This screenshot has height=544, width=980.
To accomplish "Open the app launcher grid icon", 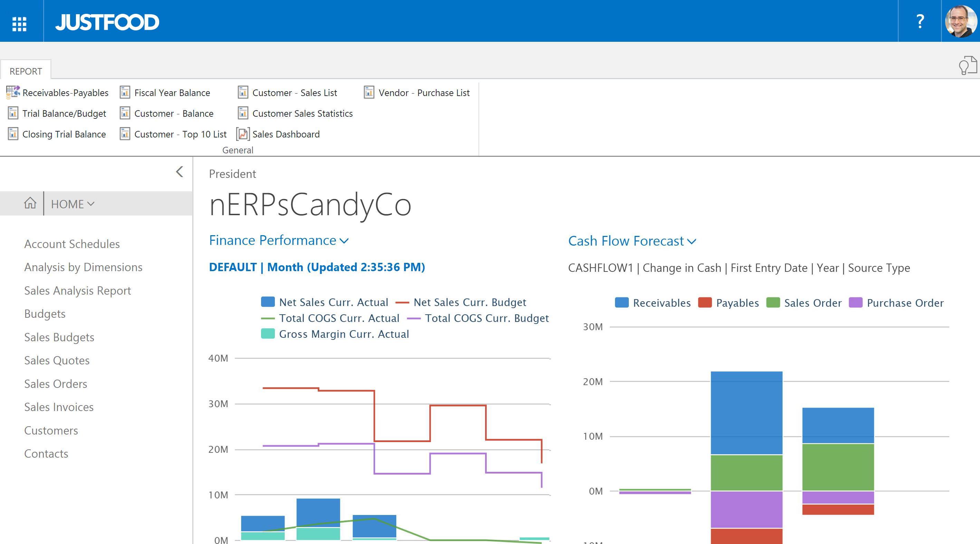I will click(x=19, y=23).
